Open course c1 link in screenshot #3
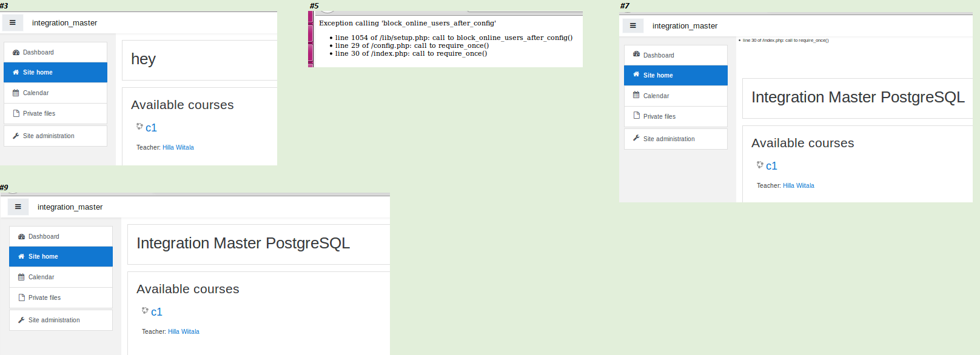Viewport: 980px width, 355px height. [151, 128]
